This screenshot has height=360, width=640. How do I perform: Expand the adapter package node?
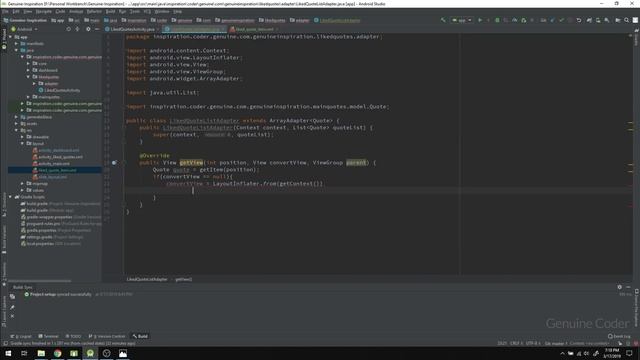coord(34,84)
